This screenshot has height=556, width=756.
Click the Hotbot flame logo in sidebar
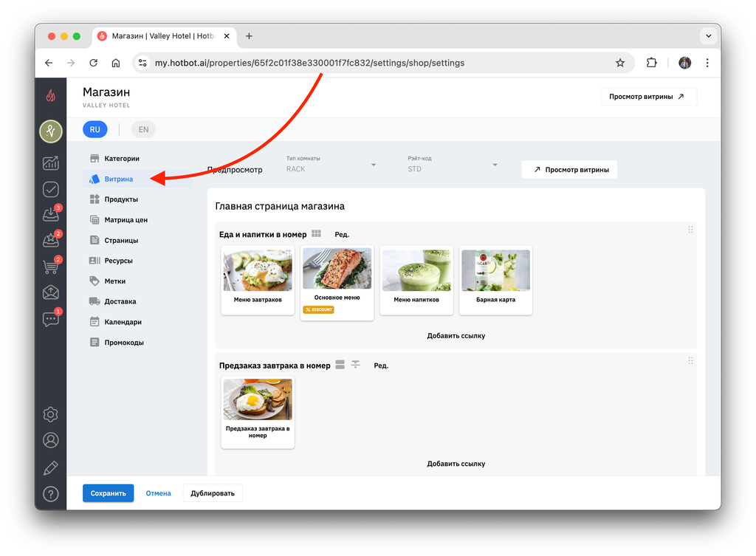point(51,95)
